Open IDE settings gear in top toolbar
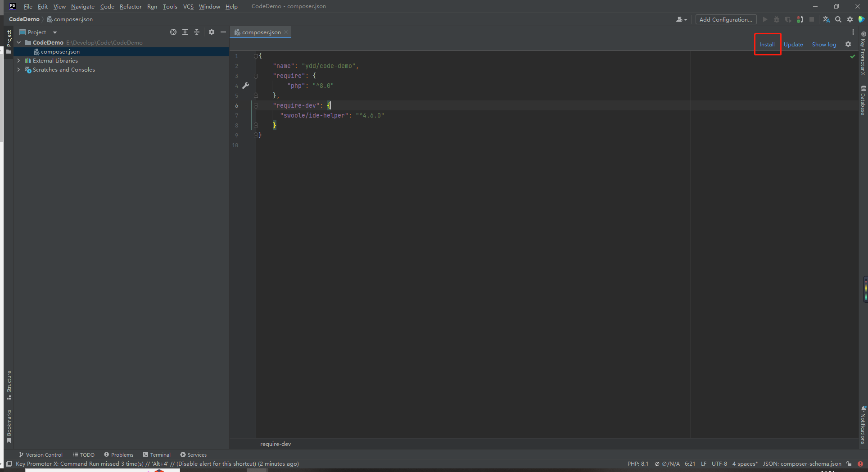This screenshot has height=472, width=868. click(x=850, y=19)
